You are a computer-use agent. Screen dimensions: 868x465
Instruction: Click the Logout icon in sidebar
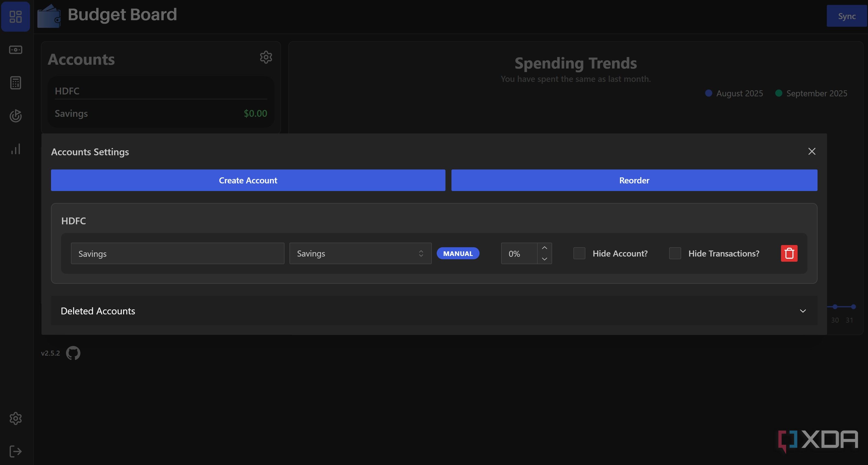[16, 451]
